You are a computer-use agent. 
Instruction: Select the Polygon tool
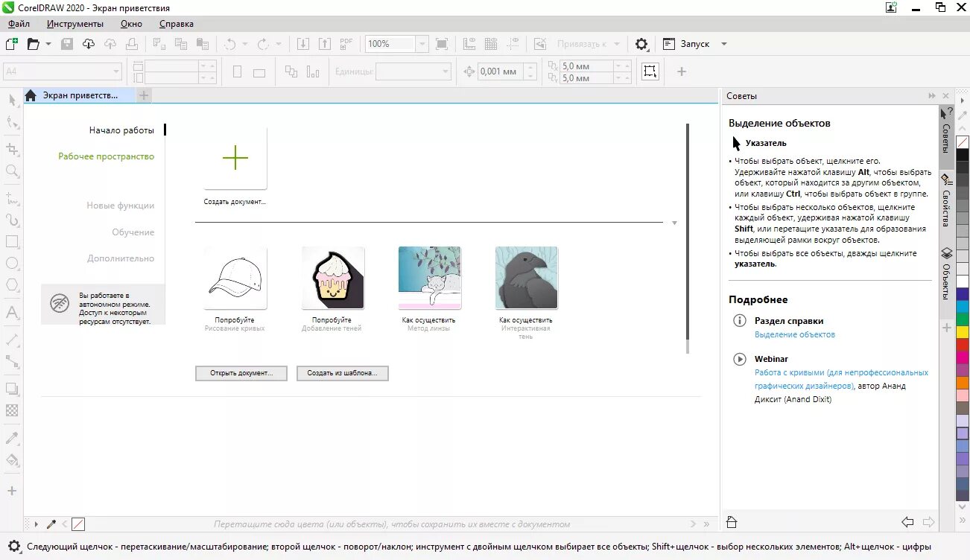pos(12,285)
